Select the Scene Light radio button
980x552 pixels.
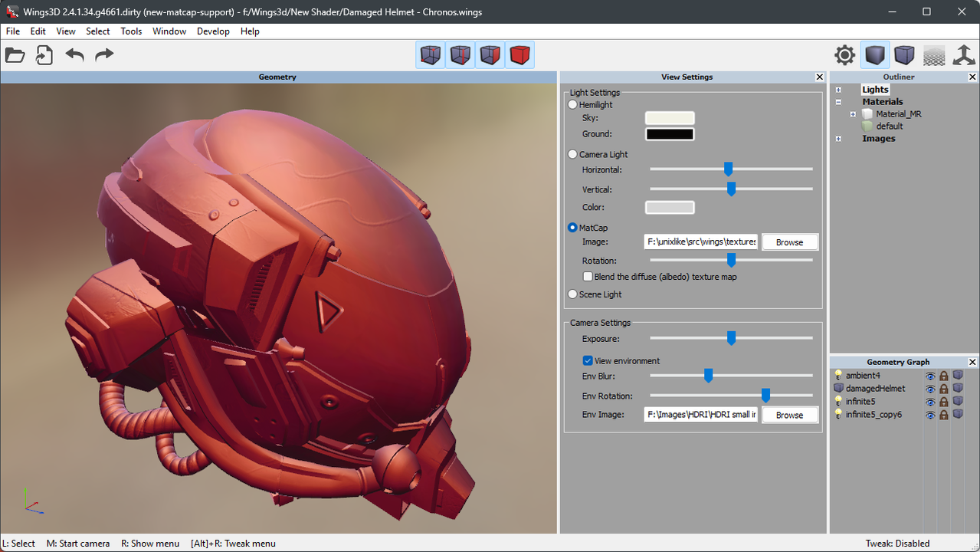click(572, 294)
